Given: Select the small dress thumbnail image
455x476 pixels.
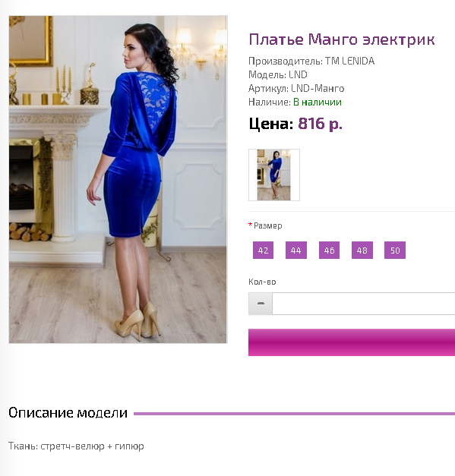Looking at the screenshot, I should point(274,175).
